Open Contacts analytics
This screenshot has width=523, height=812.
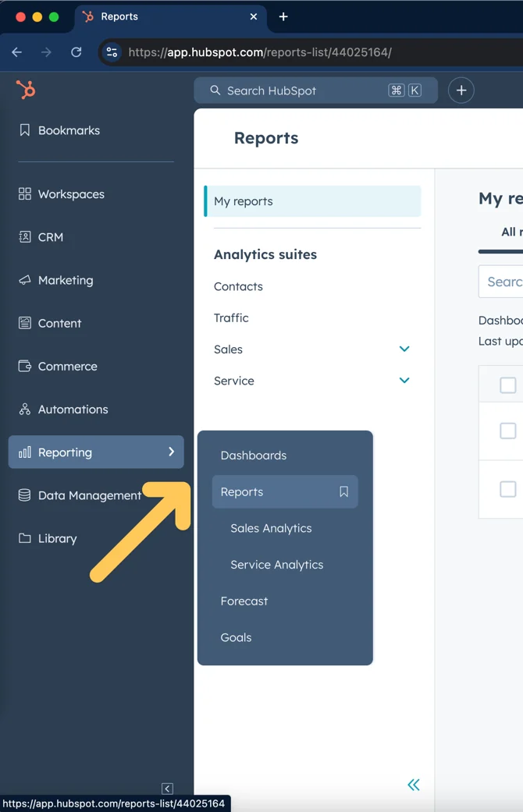tap(238, 286)
